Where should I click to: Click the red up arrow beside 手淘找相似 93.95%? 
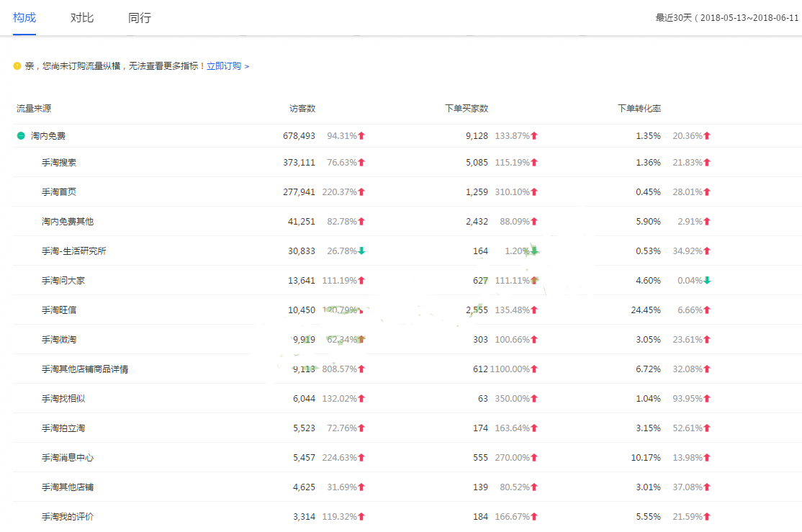click(707, 398)
